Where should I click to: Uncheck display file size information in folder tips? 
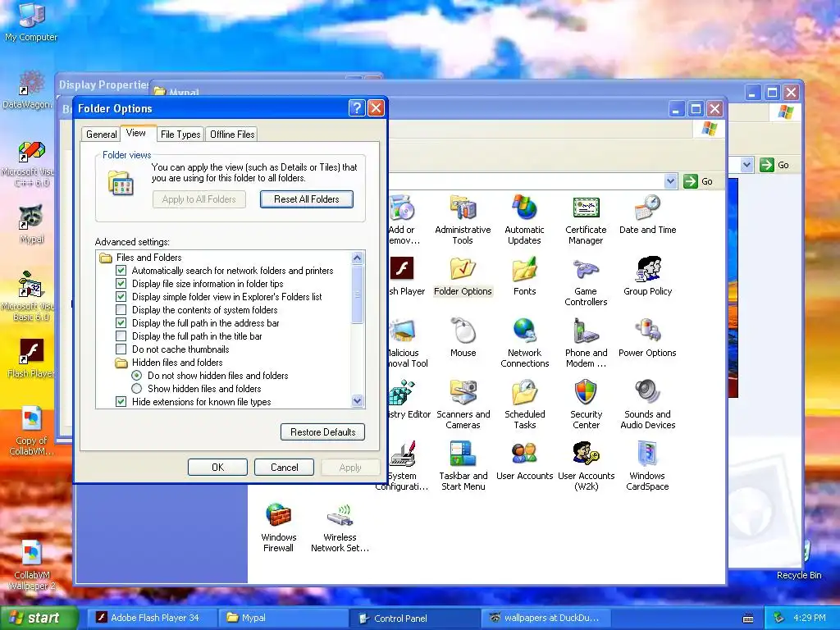tap(121, 283)
